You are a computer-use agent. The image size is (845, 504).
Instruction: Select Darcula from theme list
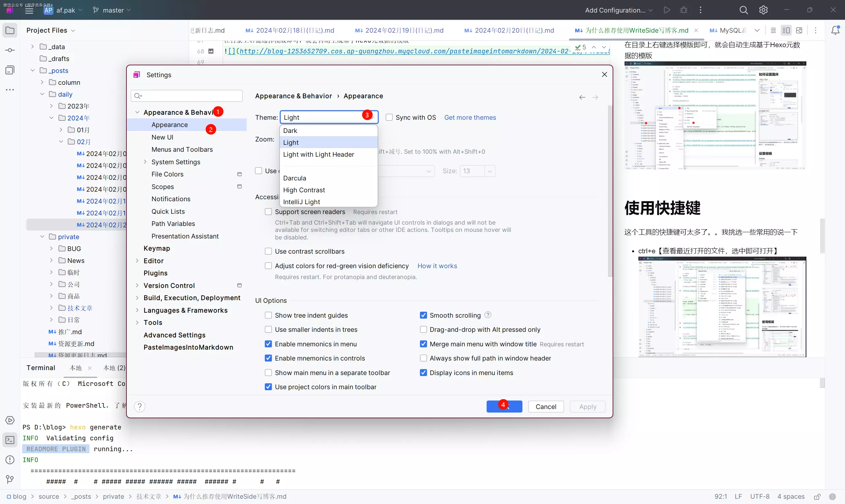point(294,178)
